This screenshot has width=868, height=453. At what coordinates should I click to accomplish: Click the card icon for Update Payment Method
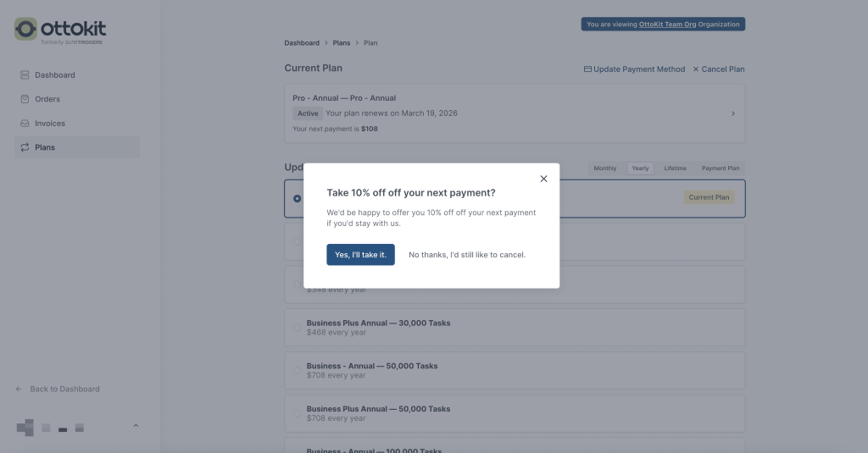coord(587,69)
